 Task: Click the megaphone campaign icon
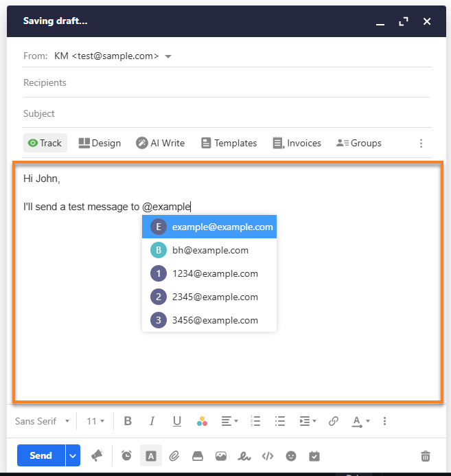click(97, 455)
